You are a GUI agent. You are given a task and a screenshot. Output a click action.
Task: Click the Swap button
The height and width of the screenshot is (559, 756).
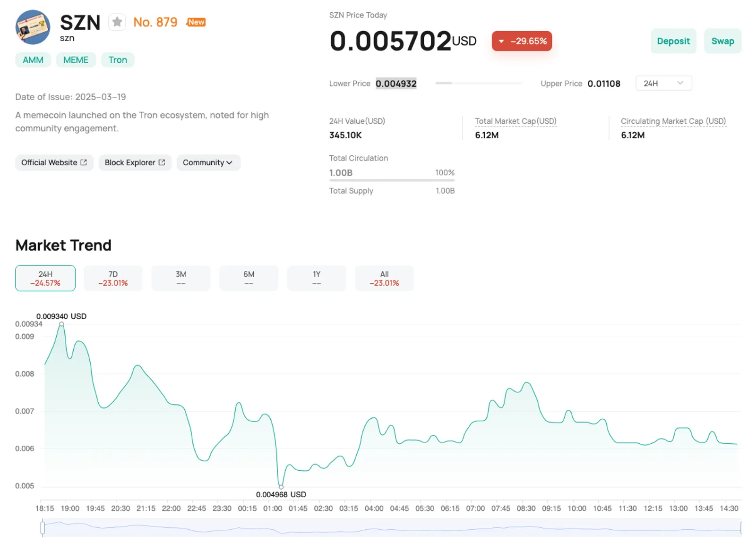click(722, 41)
